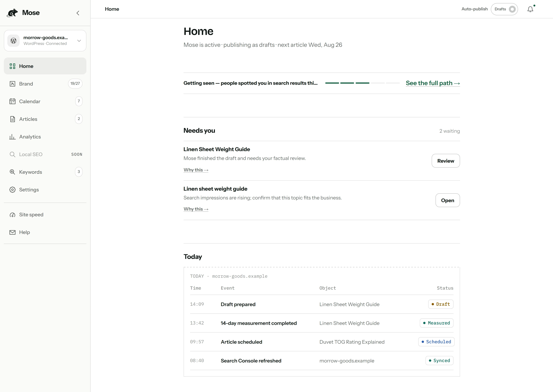Click morrow-goods.example in the Object column
Image resolution: width=553 pixels, height=392 pixels.
[x=347, y=361]
